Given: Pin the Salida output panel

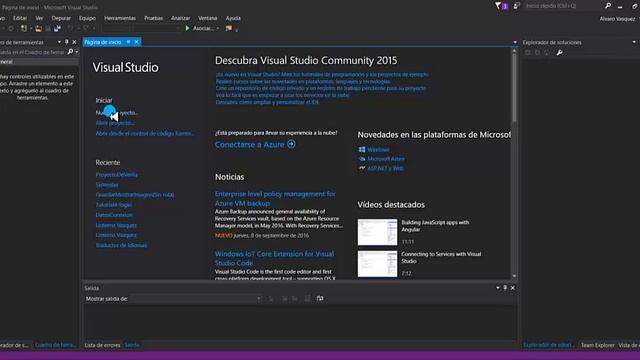Looking at the screenshot, I should (x=505, y=288).
